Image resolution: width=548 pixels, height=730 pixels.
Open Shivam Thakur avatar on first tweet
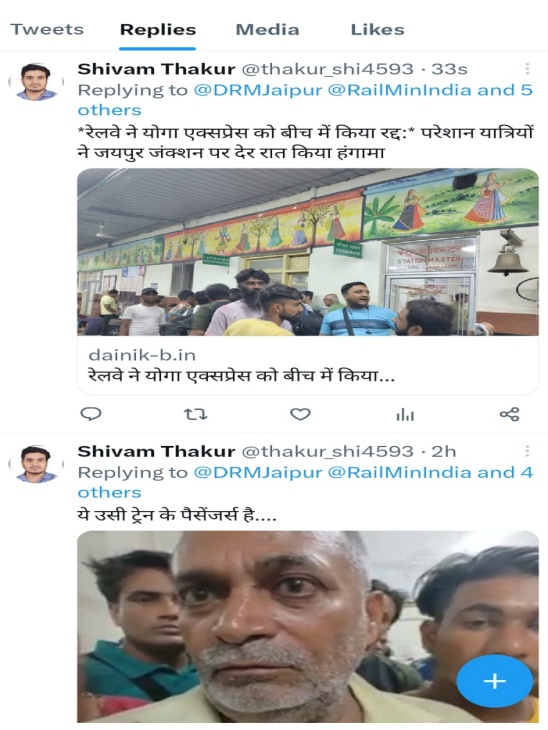tap(36, 82)
